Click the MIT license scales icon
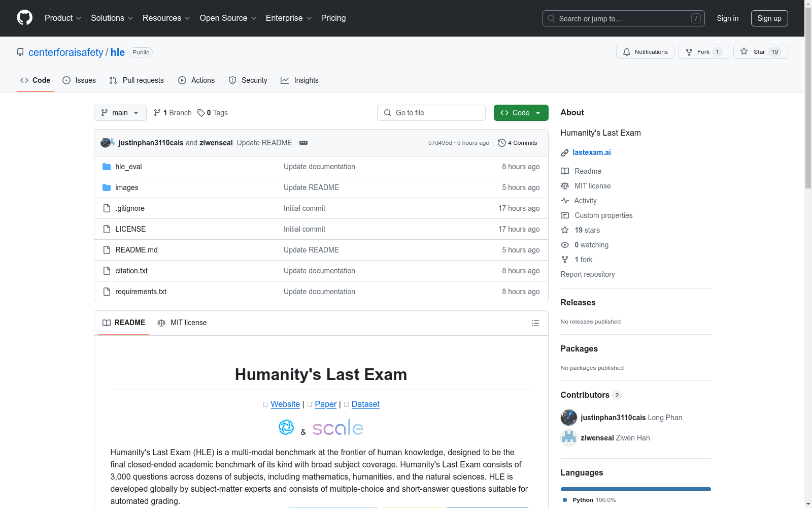The image size is (812, 508). [x=565, y=186]
